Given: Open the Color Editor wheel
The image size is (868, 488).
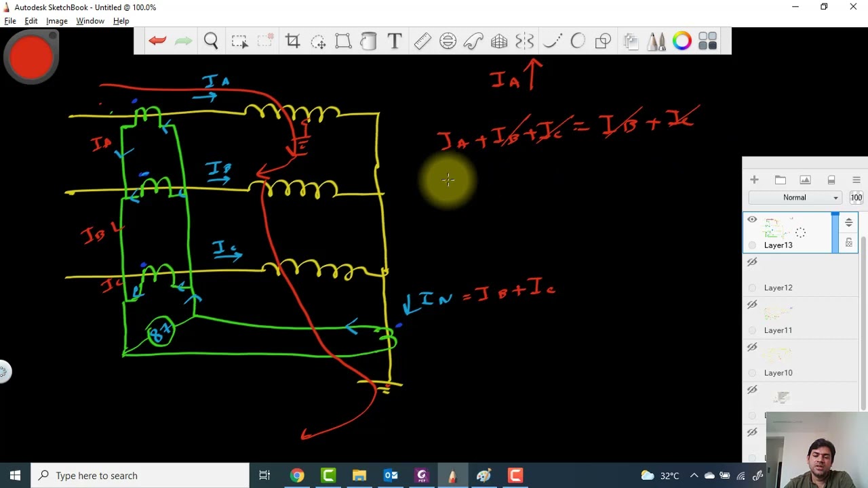Looking at the screenshot, I should tap(682, 41).
